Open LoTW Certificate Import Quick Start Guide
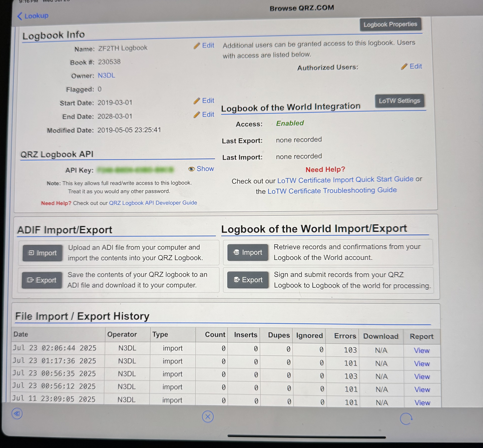The image size is (483, 448). point(345,180)
